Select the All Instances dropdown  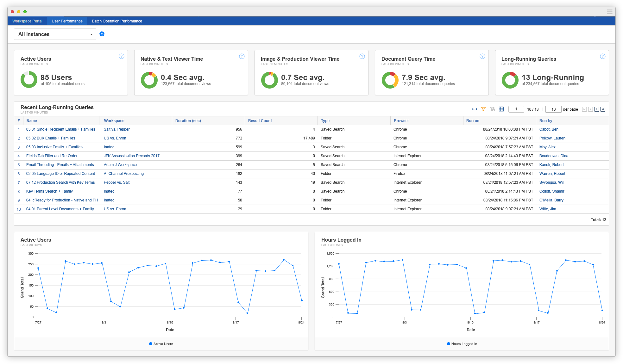click(x=54, y=34)
